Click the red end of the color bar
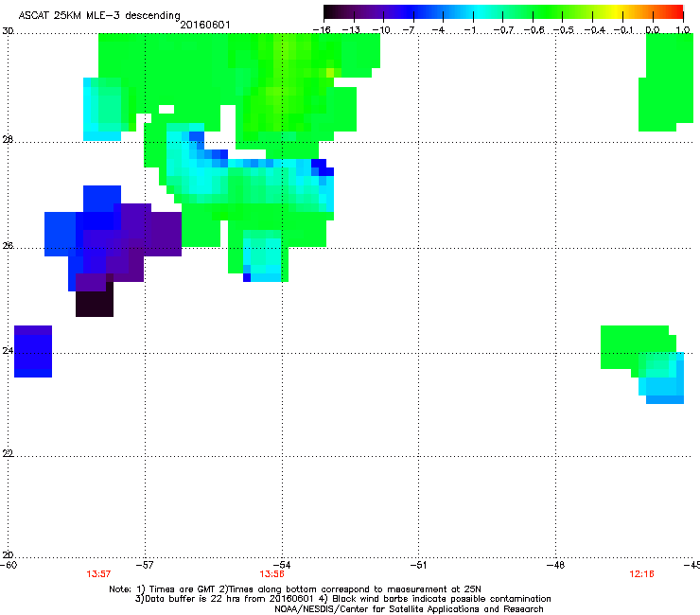Image resolution: width=700 pixels, height=615 pixels. pyautogui.click(x=675, y=12)
